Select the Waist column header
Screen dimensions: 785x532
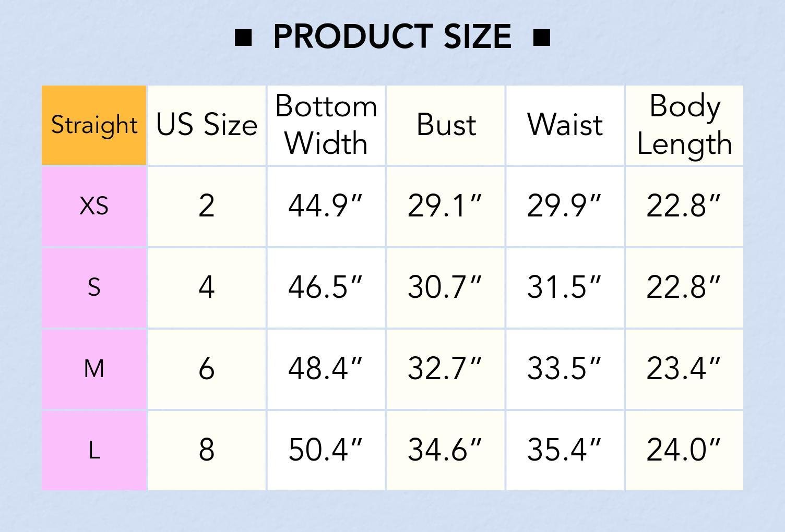point(565,125)
